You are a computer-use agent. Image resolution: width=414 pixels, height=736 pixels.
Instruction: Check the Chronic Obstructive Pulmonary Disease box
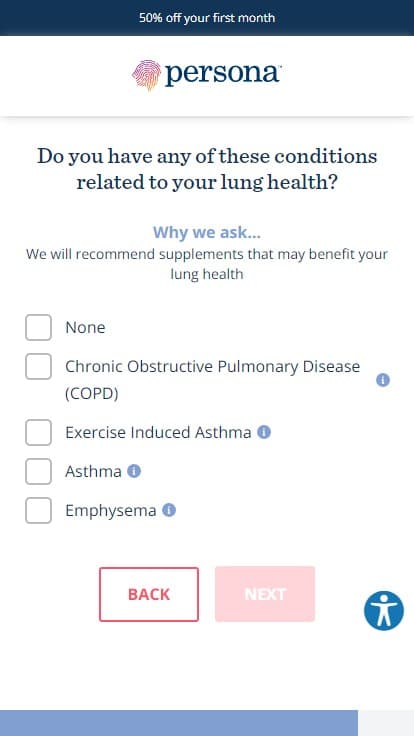tap(38, 367)
